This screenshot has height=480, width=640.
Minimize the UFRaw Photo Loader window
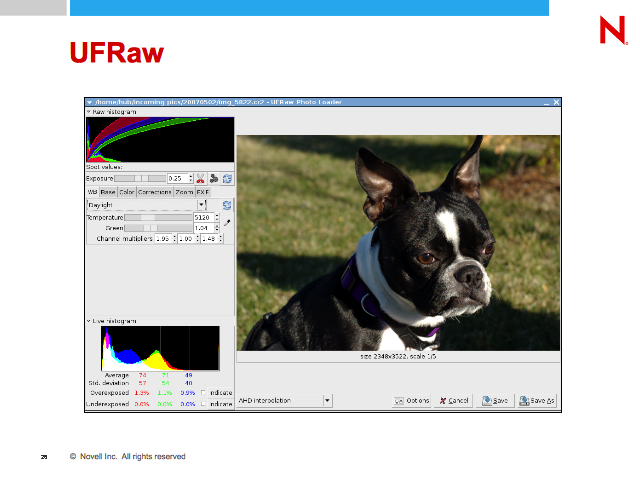tap(547, 102)
